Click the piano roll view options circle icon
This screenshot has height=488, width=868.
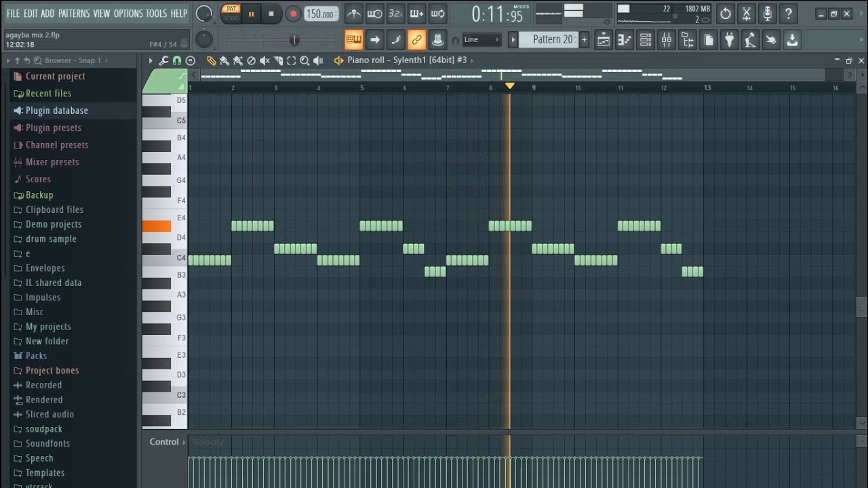pyautogui.click(x=191, y=60)
